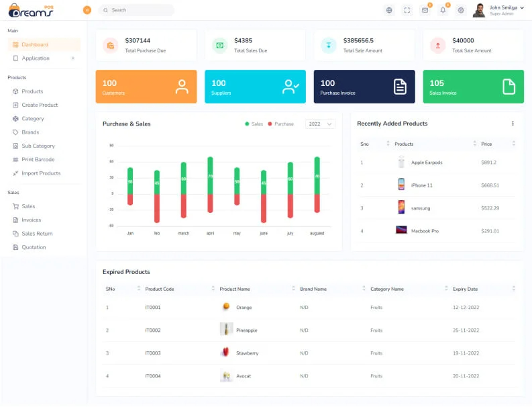Click iPhone 11 product thumbnail

tap(401, 185)
